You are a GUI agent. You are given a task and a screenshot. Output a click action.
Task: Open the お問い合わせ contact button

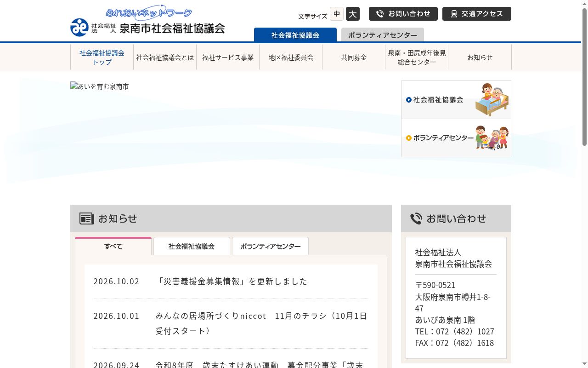(403, 14)
